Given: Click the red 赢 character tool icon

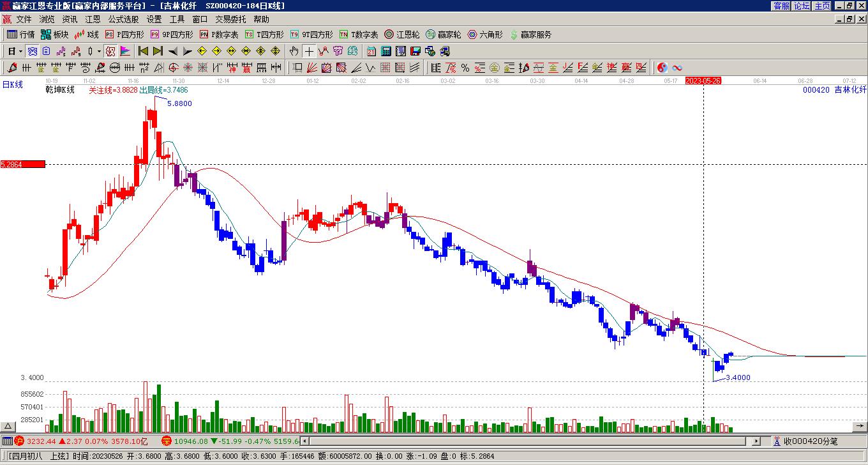Looking at the screenshot, I should (246, 68).
